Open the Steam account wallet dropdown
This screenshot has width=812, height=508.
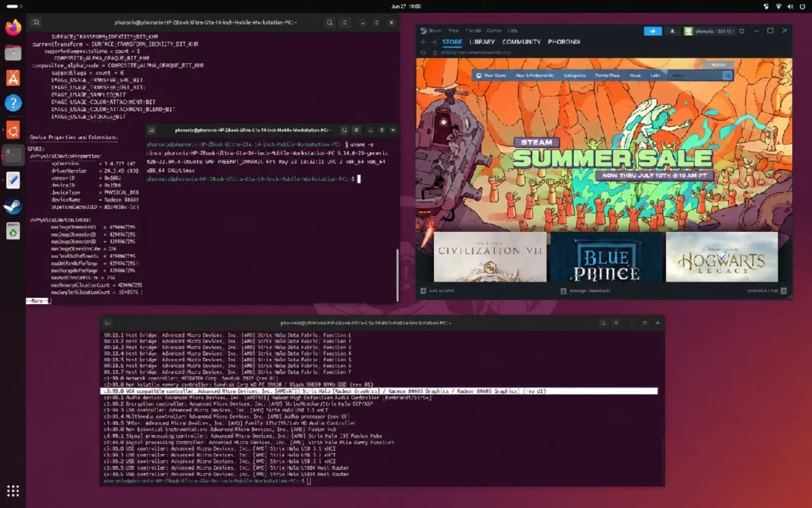[x=709, y=31]
